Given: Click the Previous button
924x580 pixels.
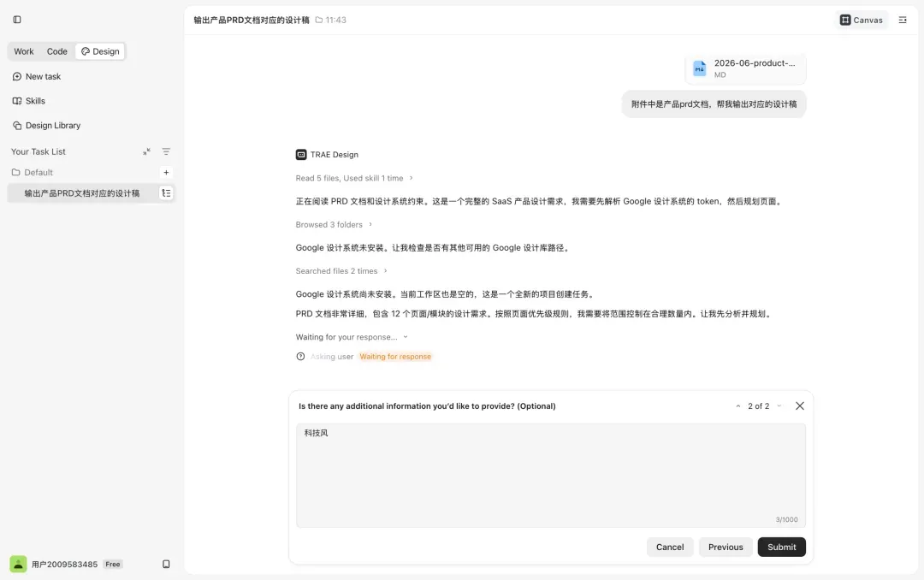Looking at the screenshot, I should 726,547.
